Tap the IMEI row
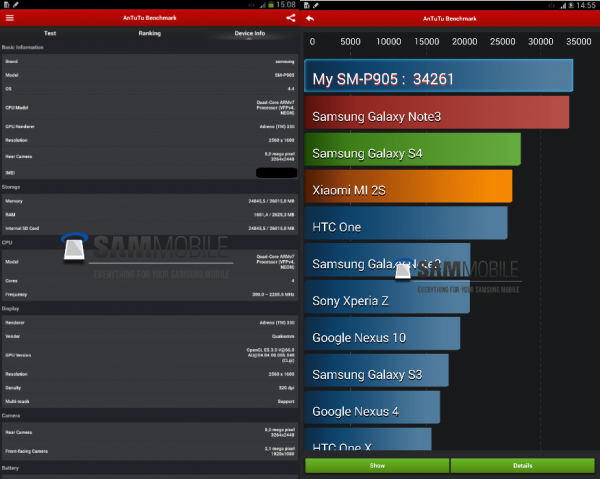This screenshot has width=600, height=479. (x=150, y=173)
